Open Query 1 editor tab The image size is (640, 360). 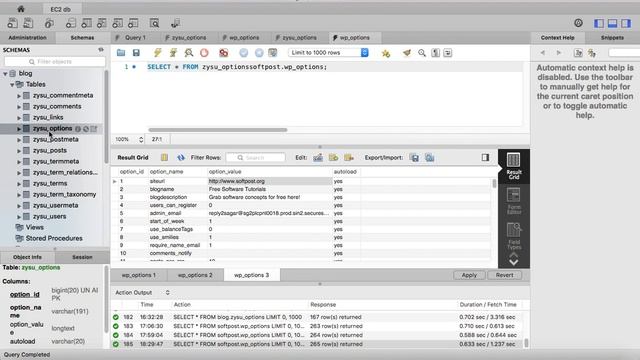click(x=135, y=38)
